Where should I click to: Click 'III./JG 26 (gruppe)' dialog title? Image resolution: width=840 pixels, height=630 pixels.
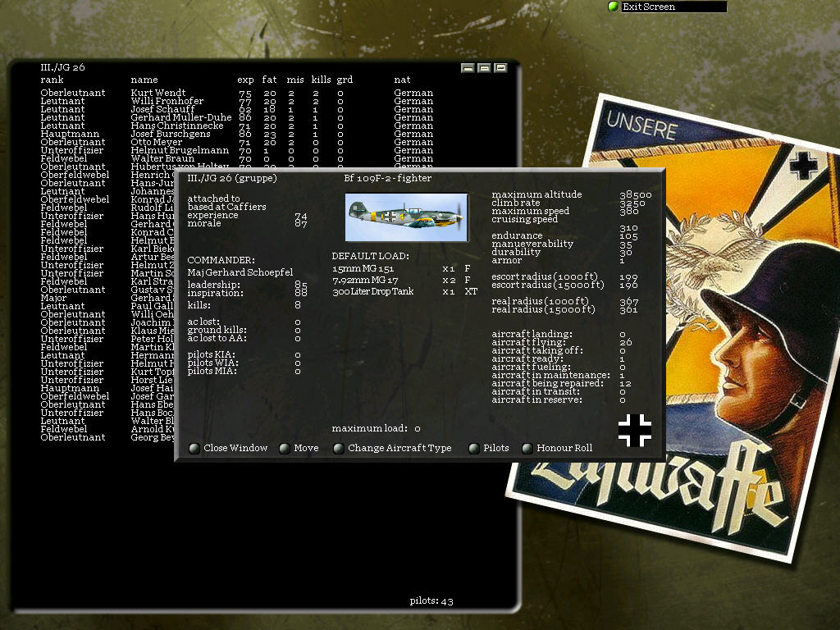click(x=232, y=178)
